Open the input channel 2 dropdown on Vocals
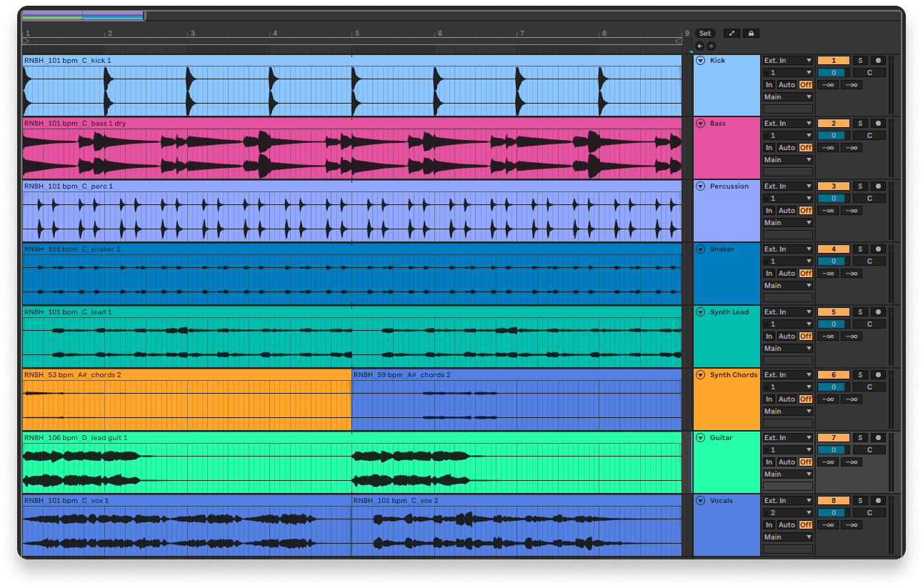The image size is (923, 588). pyautogui.click(x=787, y=512)
